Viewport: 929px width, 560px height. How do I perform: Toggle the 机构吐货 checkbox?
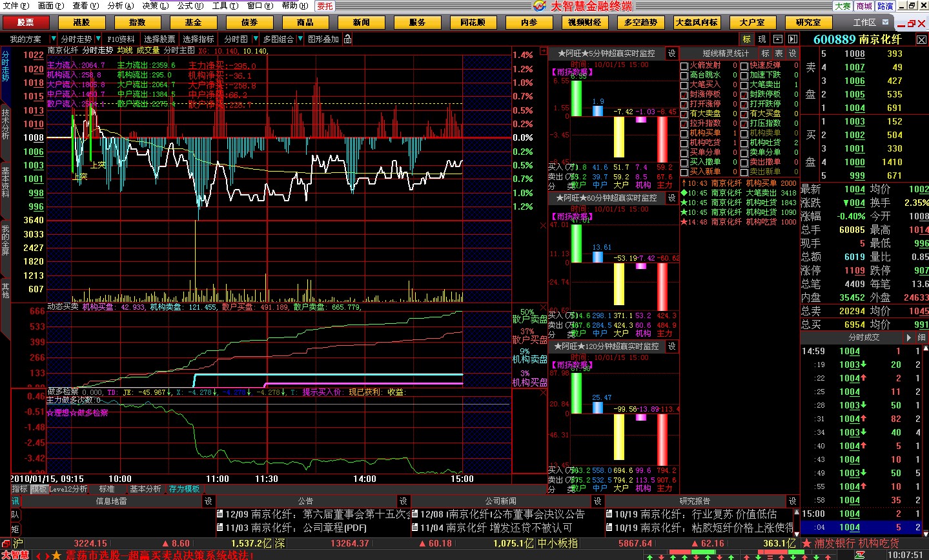point(744,143)
